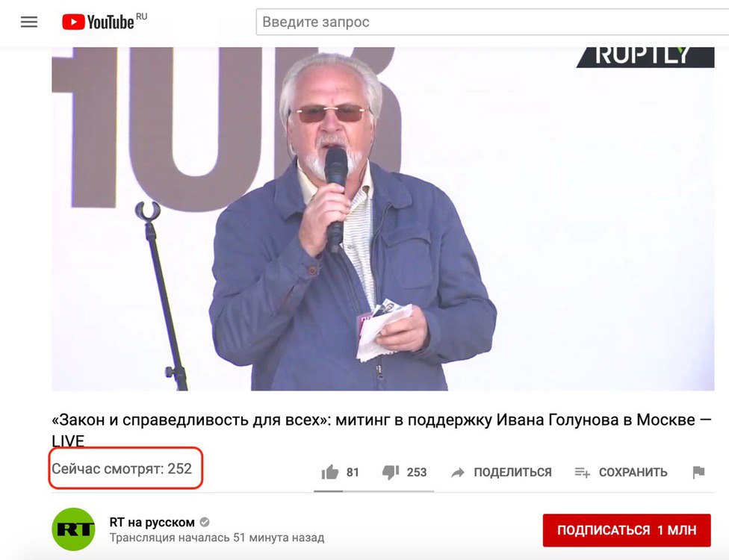The height and width of the screenshot is (560, 729).
Task: Click the 'Сейчас смотрят: 252' viewer count
Action: [122, 468]
